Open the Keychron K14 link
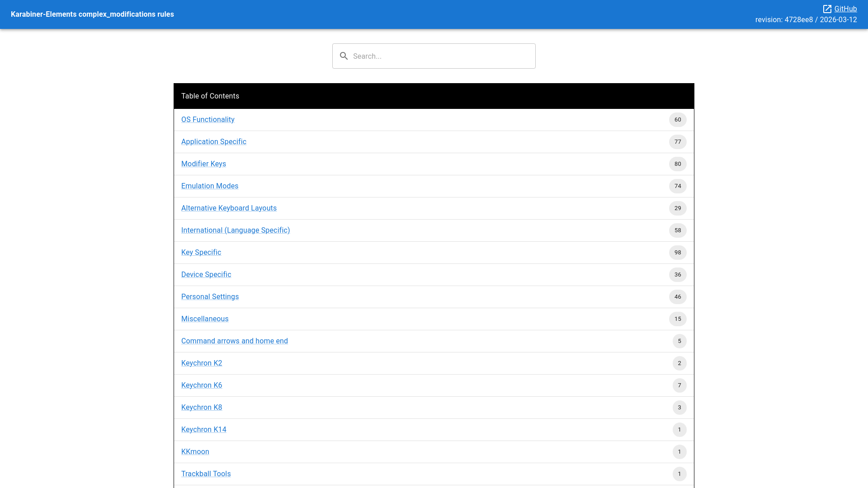 [x=204, y=430]
